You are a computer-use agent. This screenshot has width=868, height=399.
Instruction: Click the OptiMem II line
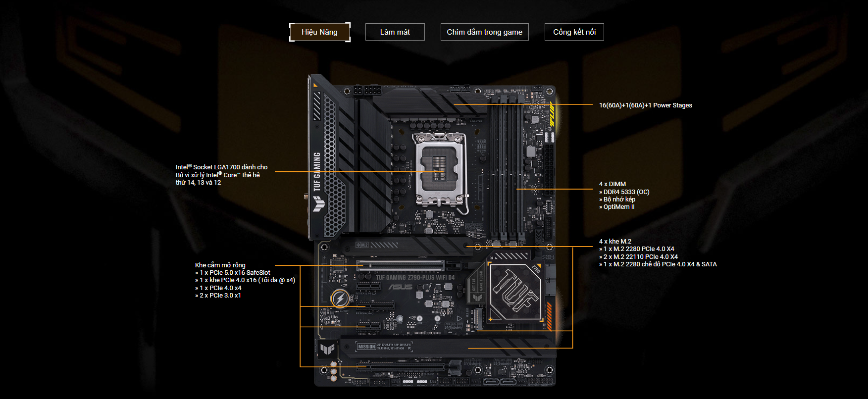coord(617,207)
